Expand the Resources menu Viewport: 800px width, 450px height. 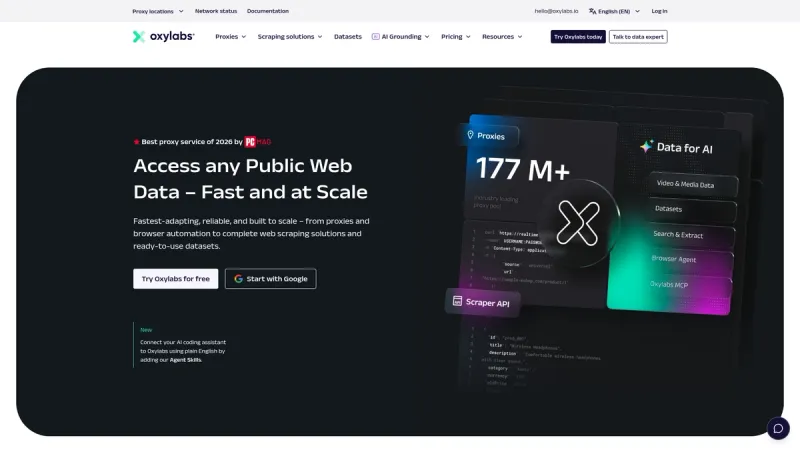pyautogui.click(x=502, y=37)
